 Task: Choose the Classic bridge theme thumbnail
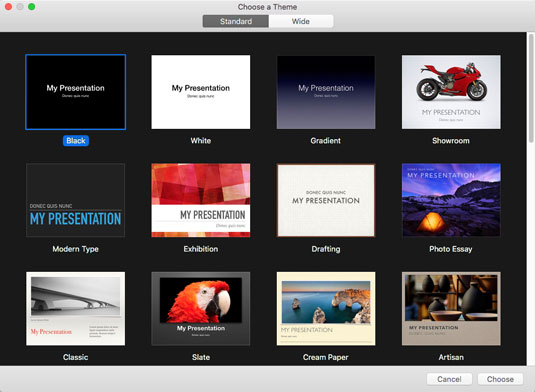point(75,308)
